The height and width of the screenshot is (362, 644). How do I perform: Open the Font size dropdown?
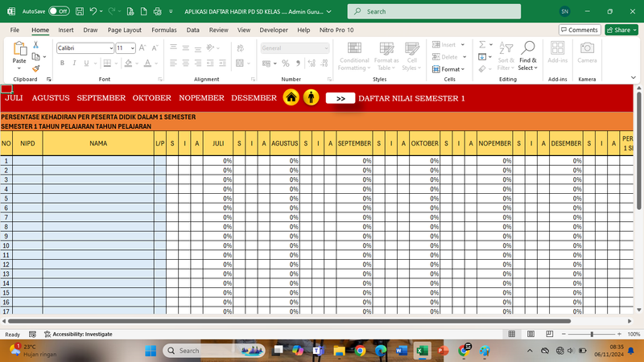coord(133,48)
